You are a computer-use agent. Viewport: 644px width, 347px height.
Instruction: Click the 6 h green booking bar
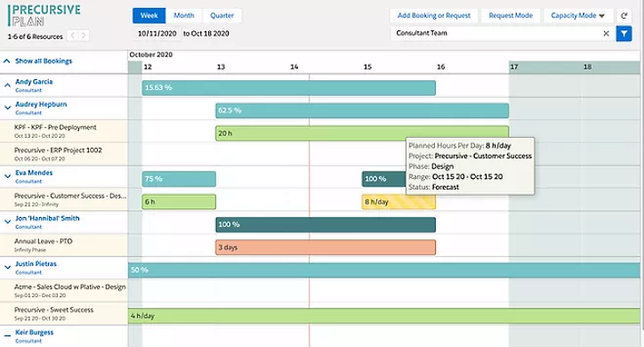[x=179, y=202]
